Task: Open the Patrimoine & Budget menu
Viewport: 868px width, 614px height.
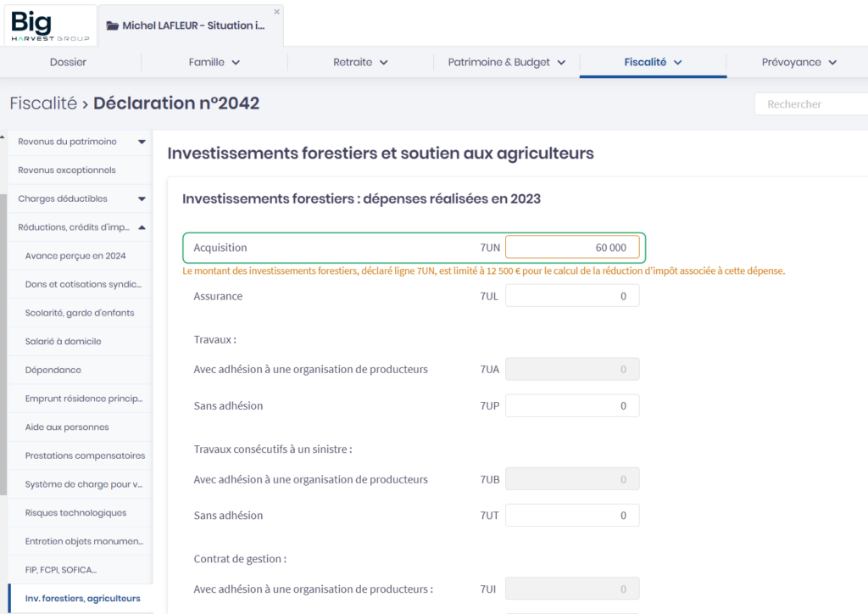Action: 506,62
